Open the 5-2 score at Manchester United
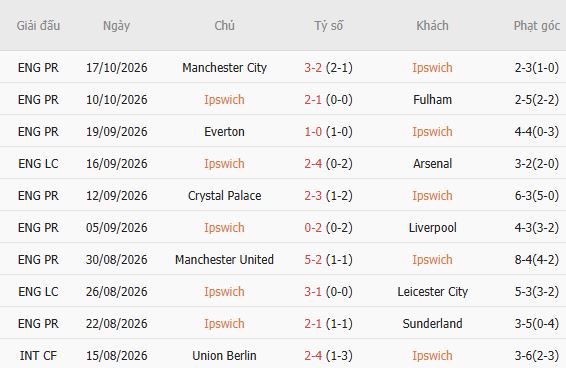566x368 pixels. point(313,259)
